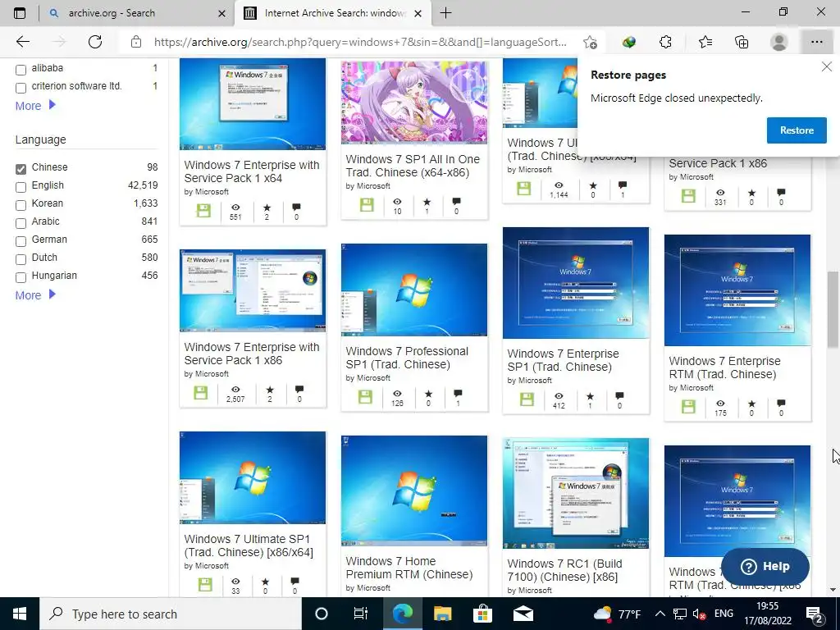The width and height of the screenshot is (840, 630).
Task: Dismiss the Restore pages popup
Action: (x=827, y=66)
